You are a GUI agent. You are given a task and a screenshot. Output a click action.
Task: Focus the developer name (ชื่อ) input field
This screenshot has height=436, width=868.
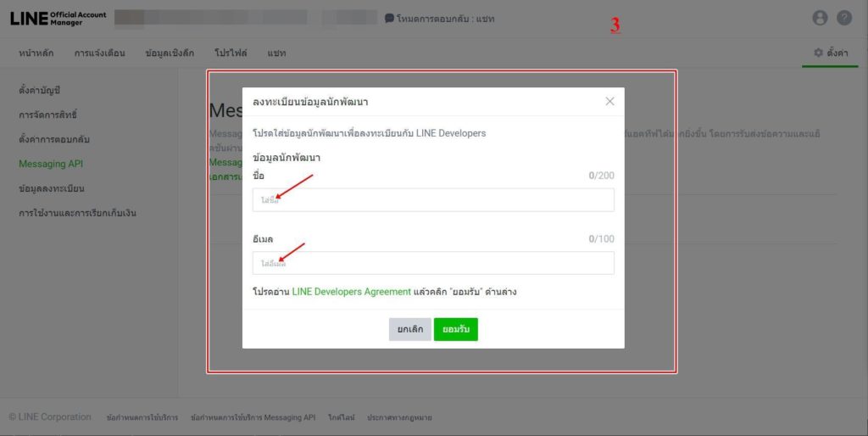pyautogui.click(x=433, y=200)
